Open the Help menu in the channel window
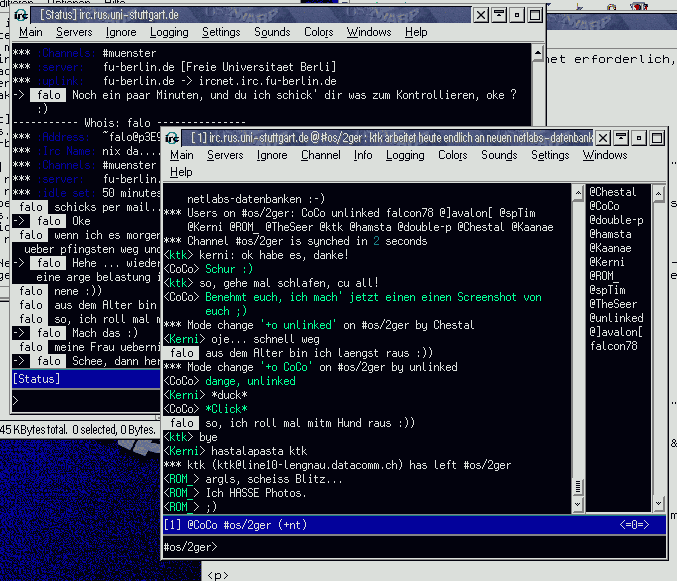Viewport: 677px width, 581px height. [181, 172]
